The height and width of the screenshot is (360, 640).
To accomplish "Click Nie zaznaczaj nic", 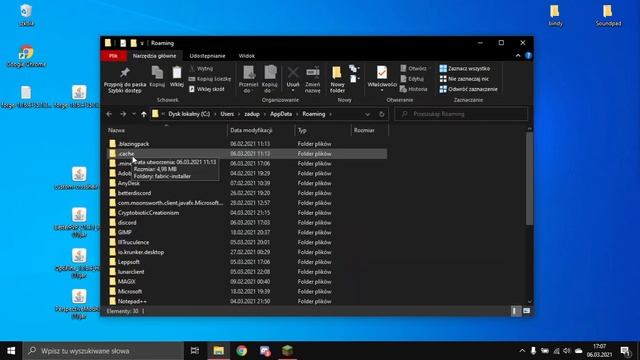I will (x=464, y=79).
